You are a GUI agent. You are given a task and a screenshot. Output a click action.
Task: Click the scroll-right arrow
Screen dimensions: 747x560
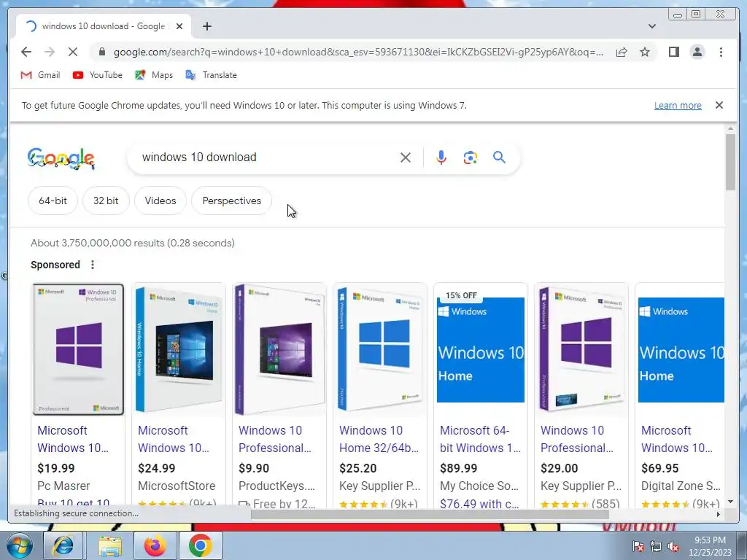[x=719, y=514]
